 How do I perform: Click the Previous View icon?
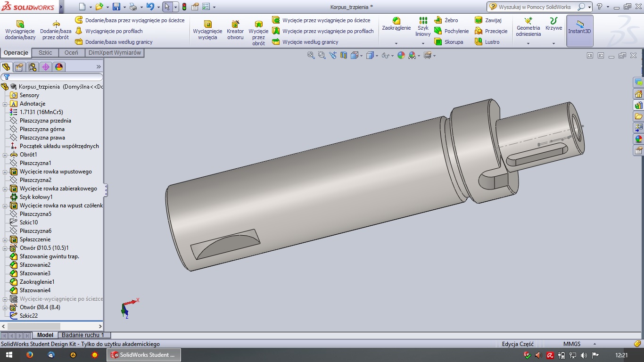(x=333, y=55)
